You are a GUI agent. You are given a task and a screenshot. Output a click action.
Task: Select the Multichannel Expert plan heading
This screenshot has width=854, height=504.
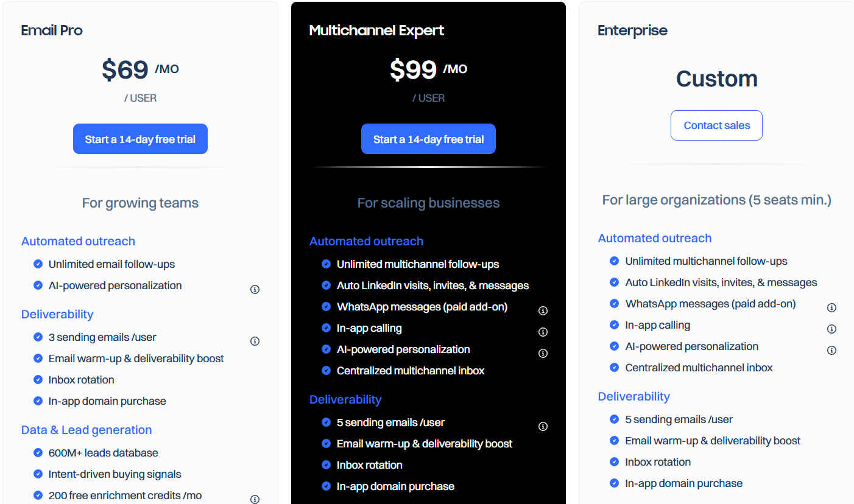click(376, 30)
